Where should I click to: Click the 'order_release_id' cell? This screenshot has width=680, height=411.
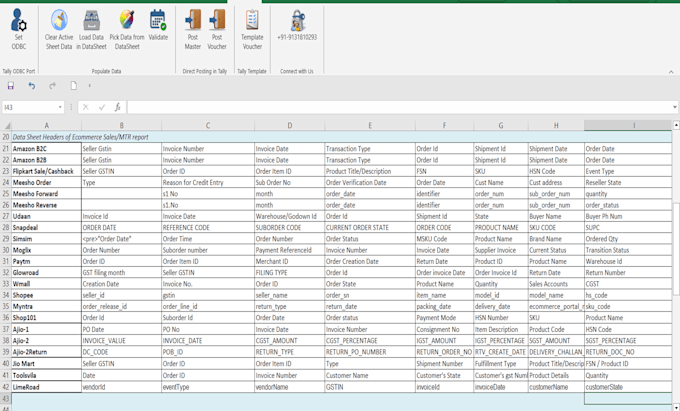pyautogui.click(x=121, y=307)
